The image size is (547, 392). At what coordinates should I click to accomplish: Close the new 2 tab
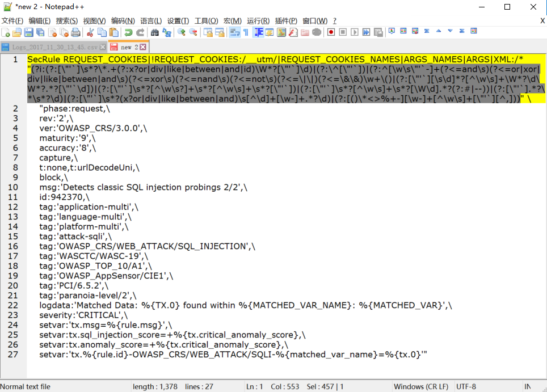click(x=143, y=47)
